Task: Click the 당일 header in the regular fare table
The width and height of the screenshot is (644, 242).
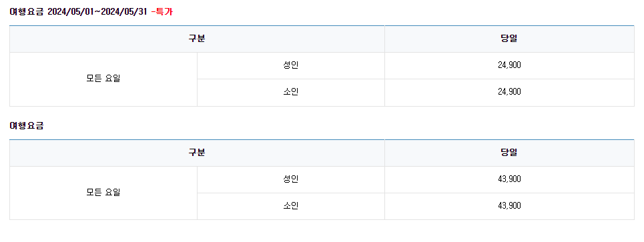Action: pos(509,153)
